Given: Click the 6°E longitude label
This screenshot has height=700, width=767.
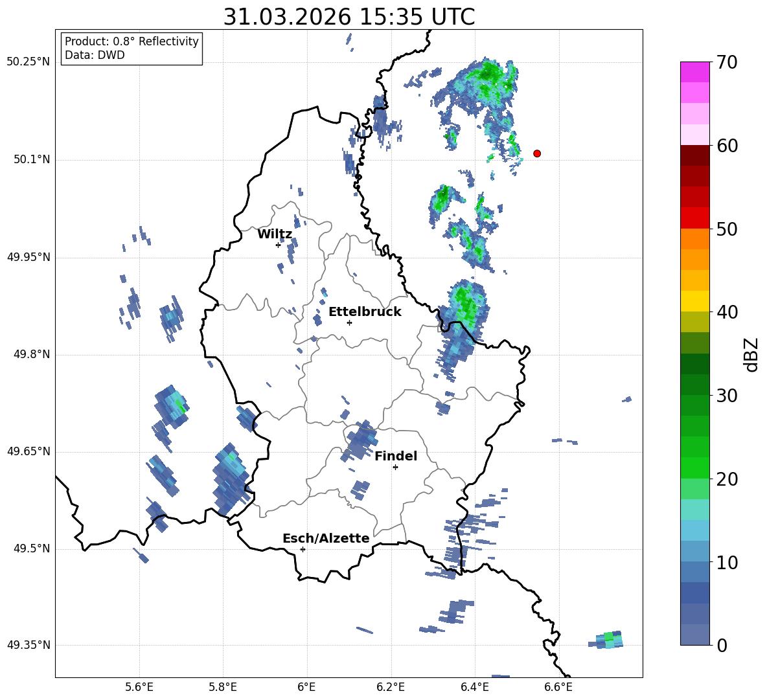Looking at the screenshot, I should [x=306, y=688].
